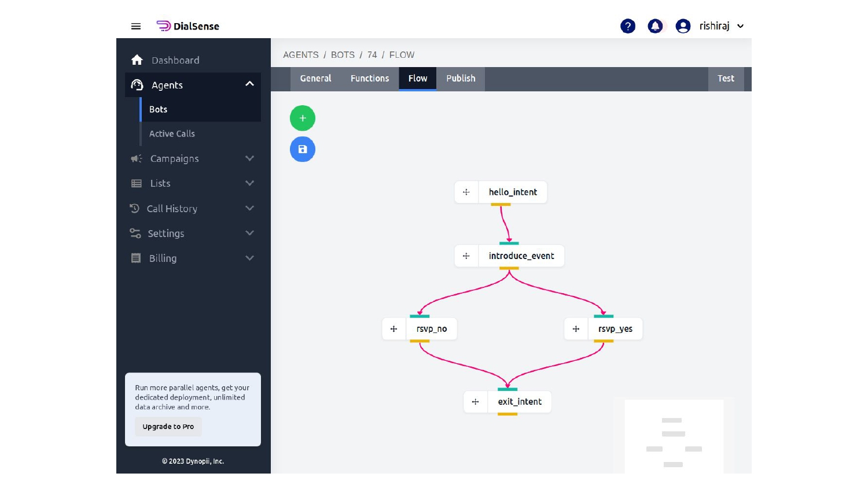Click the Dashboard home icon
The height and width of the screenshot is (488, 868).
(137, 60)
